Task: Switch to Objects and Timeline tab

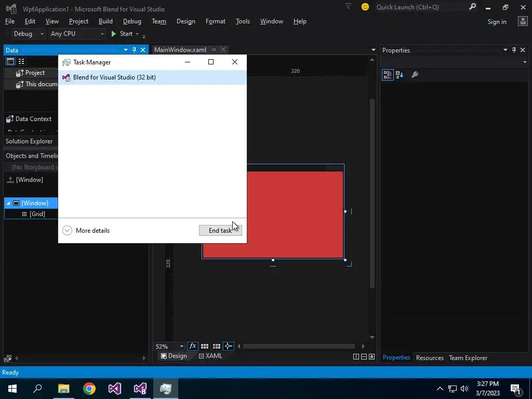Action: tap(32, 156)
